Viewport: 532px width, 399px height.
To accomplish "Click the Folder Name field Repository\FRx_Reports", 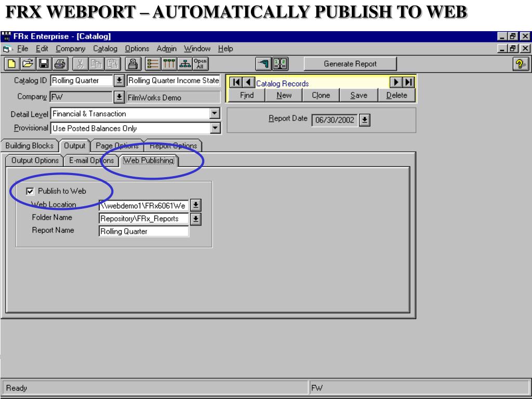I will click(144, 219).
